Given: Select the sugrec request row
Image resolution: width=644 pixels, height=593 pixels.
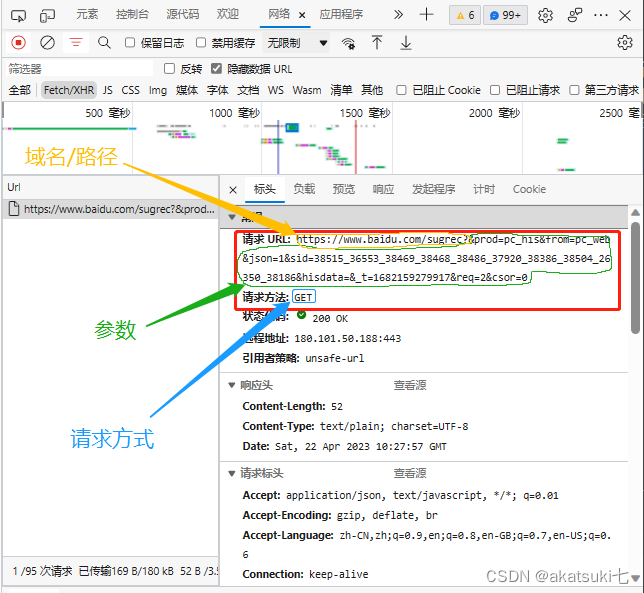Looking at the screenshot, I should coord(111,209).
